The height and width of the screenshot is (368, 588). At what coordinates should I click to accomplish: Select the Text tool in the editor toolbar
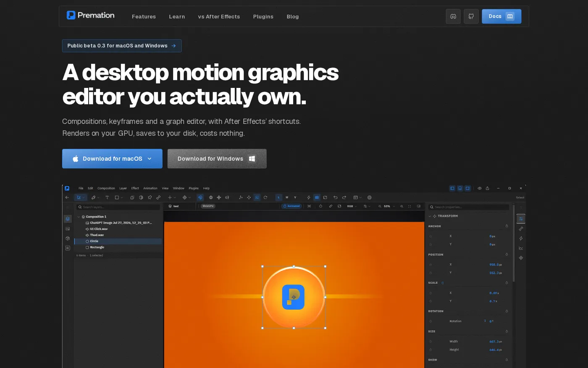[x=107, y=197]
